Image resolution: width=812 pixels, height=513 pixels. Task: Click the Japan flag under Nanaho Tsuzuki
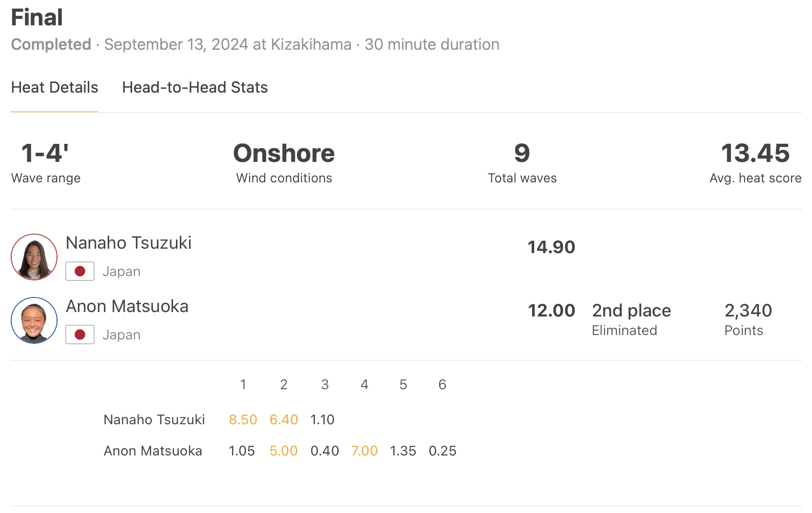(x=80, y=272)
